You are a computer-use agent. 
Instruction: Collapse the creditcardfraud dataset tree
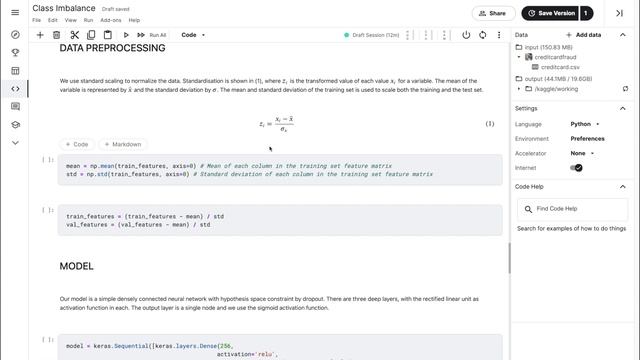(x=519, y=57)
